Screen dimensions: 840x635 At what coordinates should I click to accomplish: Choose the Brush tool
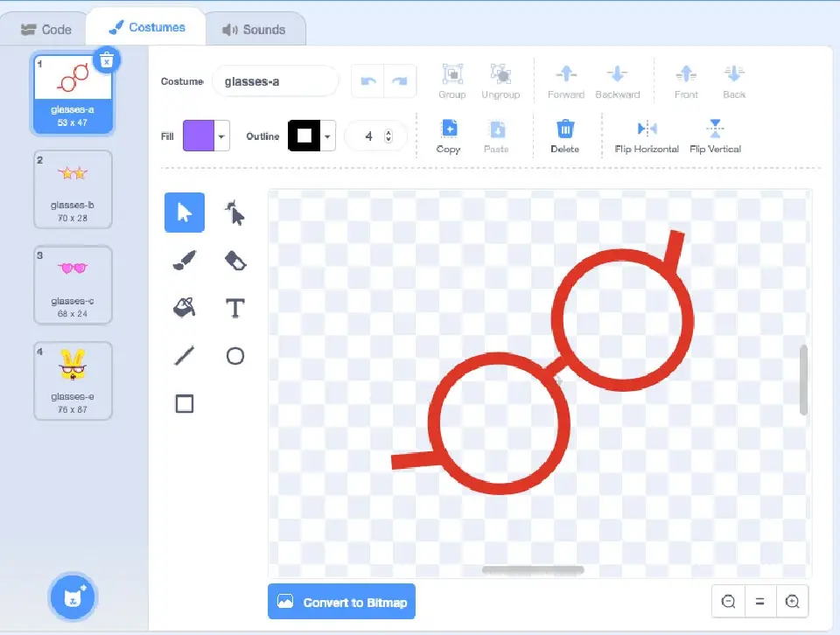(x=185, y=261)
